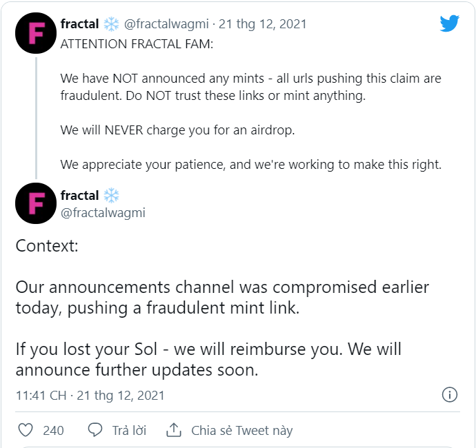This screenshot has height=448, width=476.
Task: Click the top fractal profile avatar
Action: [x=36, y=32]
